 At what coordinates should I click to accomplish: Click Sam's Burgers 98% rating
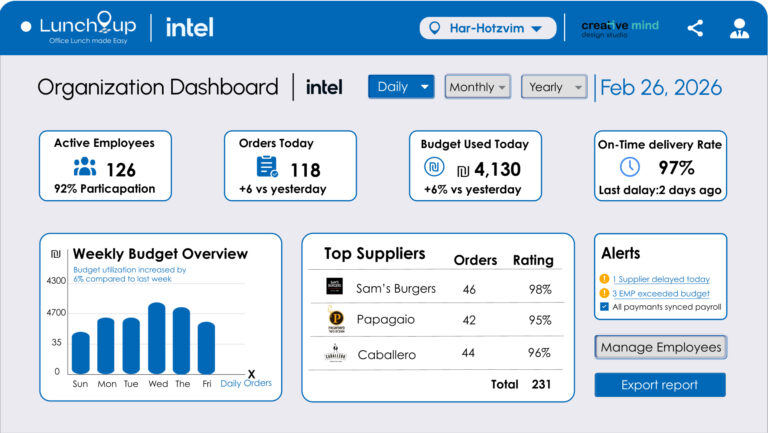click(540, 289)
